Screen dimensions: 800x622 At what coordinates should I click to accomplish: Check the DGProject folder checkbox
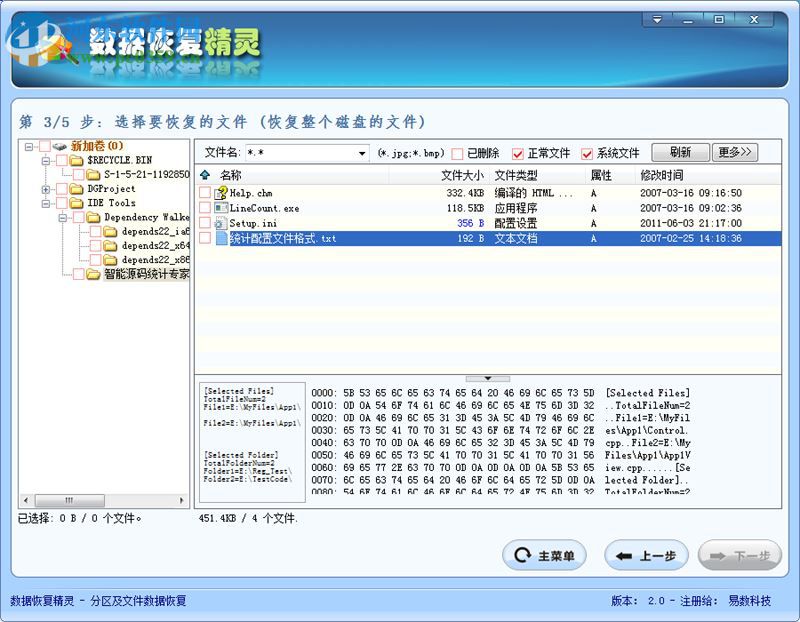click(62, 189)
